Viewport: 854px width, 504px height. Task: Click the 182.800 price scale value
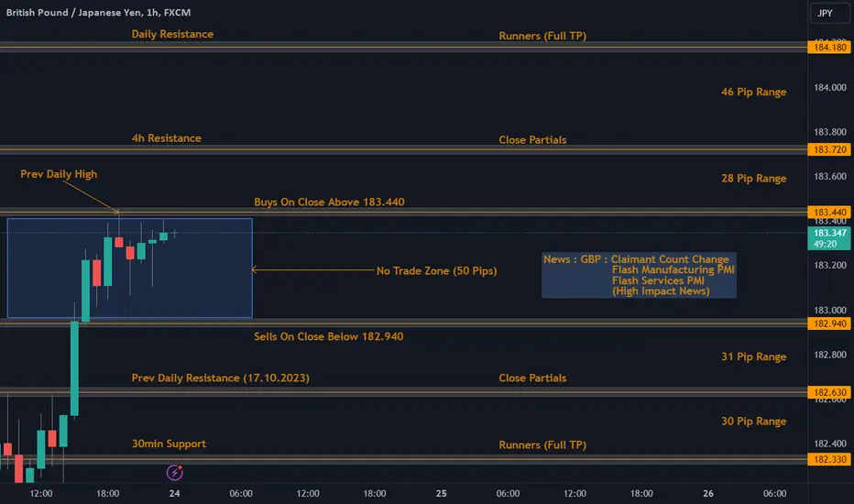(830, 355)
